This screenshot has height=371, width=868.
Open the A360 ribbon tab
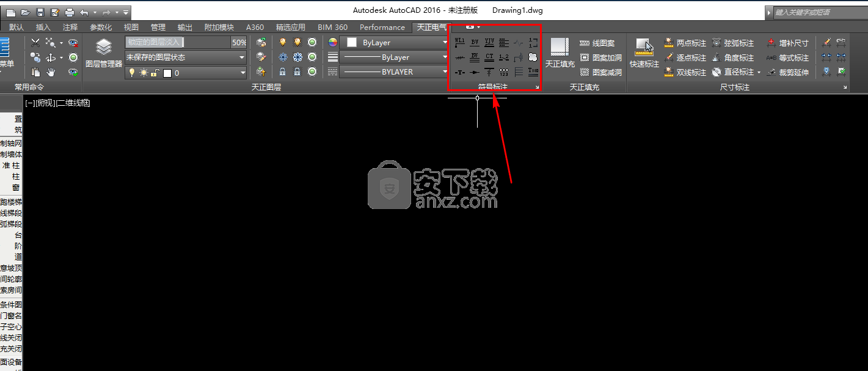255,28
